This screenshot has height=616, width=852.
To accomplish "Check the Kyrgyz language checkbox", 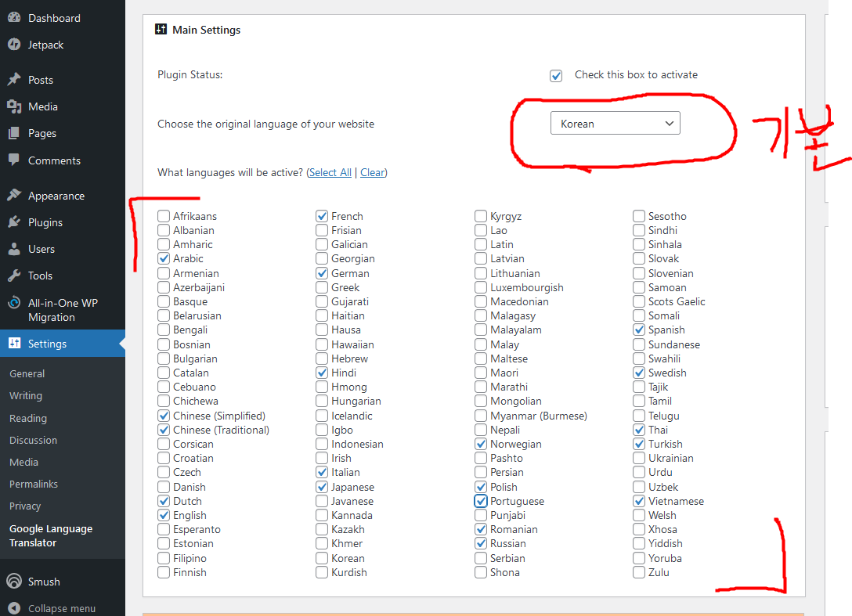I will point(480,216).
